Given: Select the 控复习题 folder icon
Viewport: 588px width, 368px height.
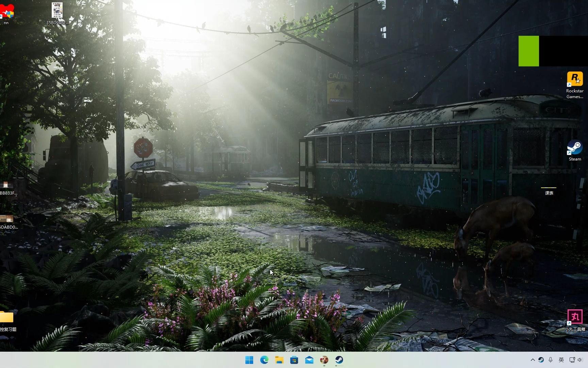Looking at the screenshot, I should (7, 321).
